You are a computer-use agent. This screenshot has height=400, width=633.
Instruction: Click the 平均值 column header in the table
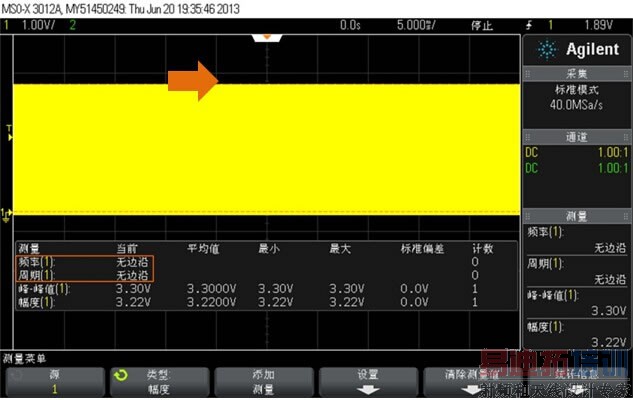[x=203, y=249]
